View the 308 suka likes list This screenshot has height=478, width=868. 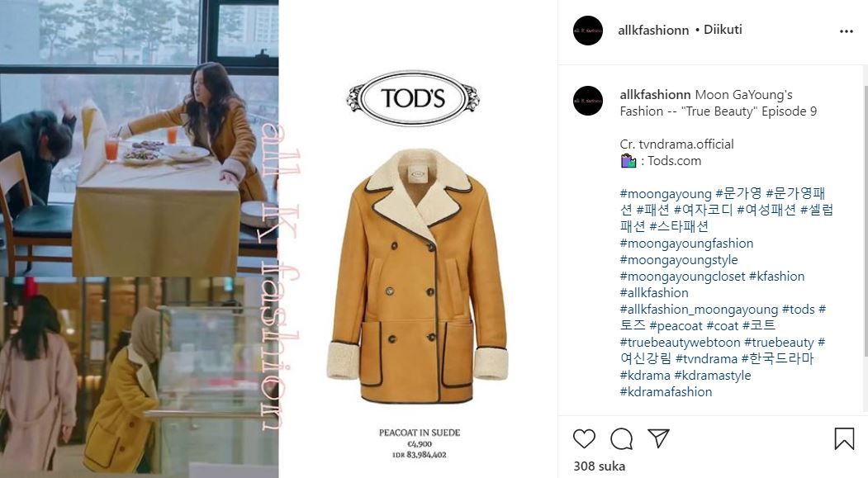tap(599, 466)
